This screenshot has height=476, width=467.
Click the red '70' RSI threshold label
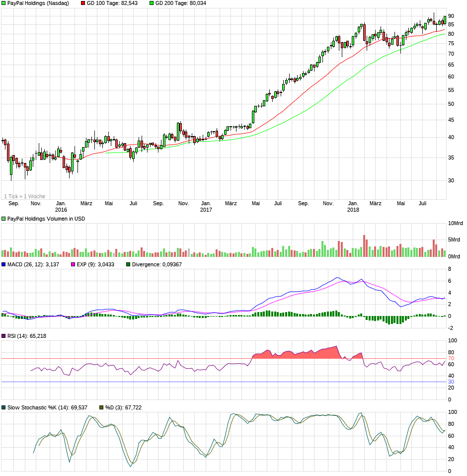pyautogui.click(x=451, y=359)
